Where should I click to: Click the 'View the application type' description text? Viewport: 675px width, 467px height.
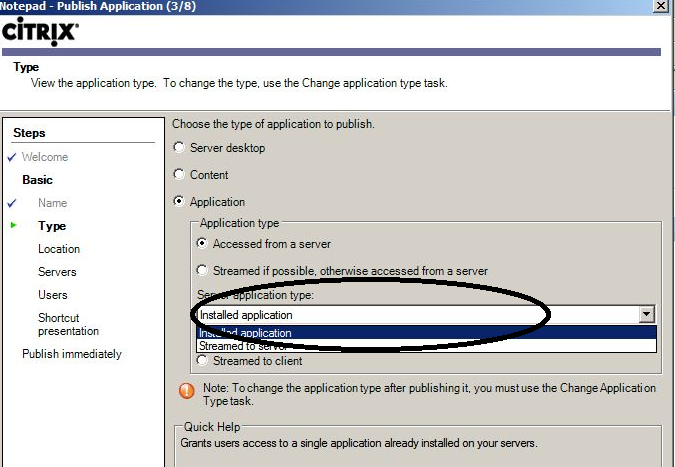coord(239,83)
